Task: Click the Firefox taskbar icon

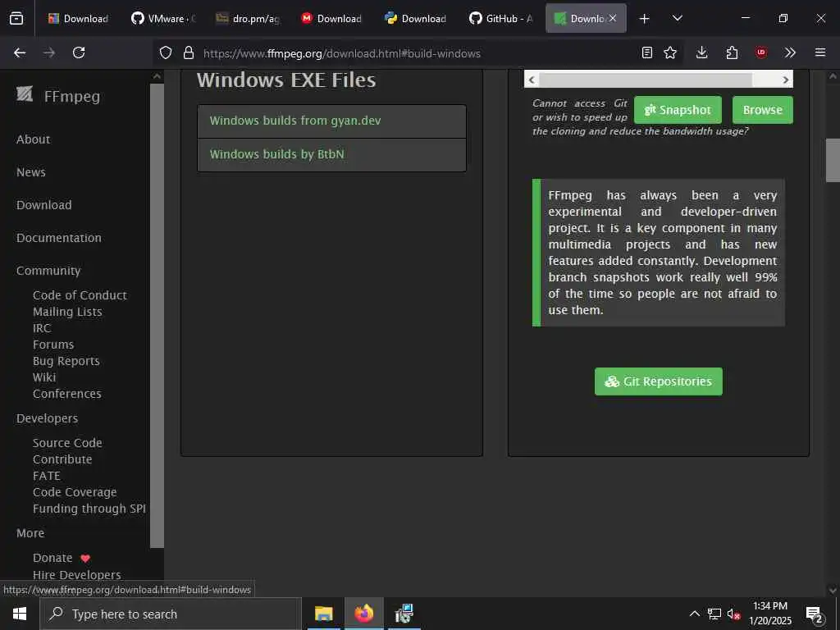Action: pyautogui.click(x=363, y=614)
